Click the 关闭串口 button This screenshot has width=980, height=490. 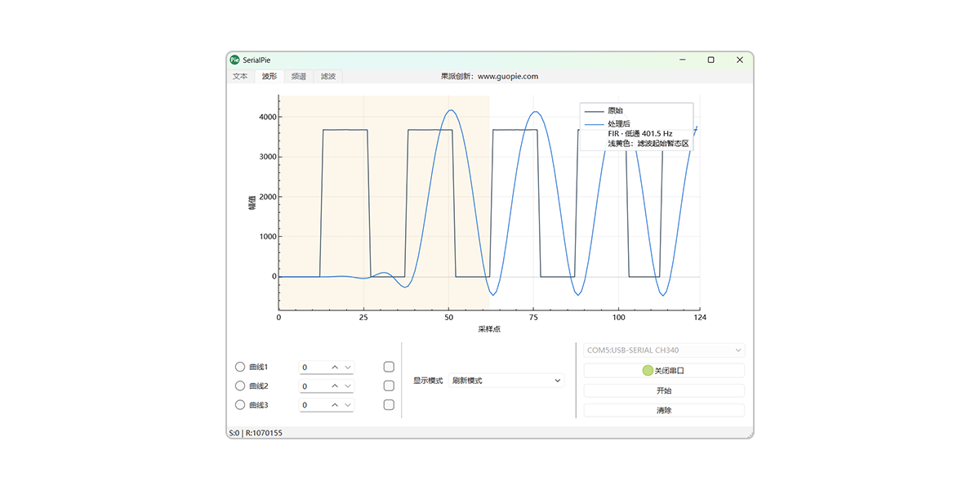click(x=664, y=371)
